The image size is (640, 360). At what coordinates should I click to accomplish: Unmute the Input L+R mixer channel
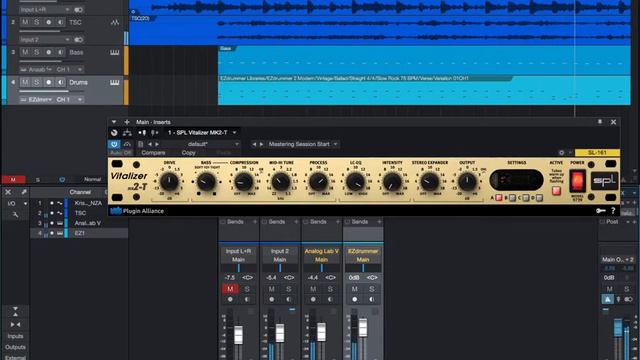tap(230, 289)
